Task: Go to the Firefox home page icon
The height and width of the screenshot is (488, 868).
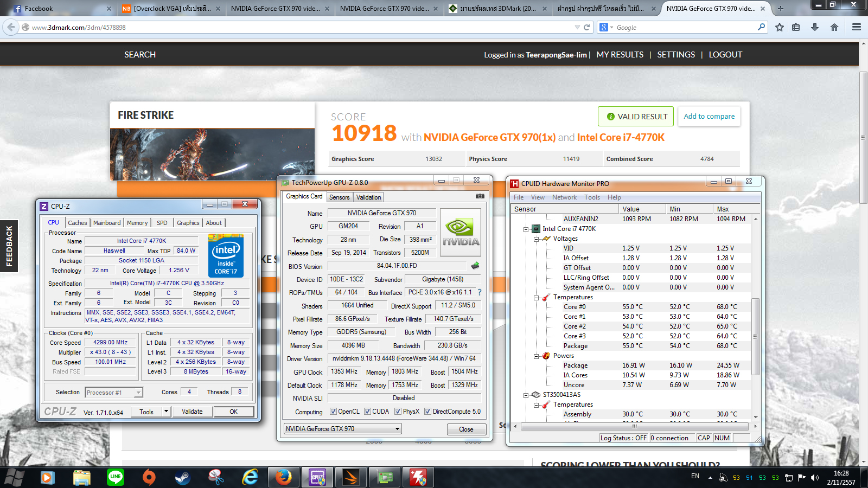Action: click(834, 27)
